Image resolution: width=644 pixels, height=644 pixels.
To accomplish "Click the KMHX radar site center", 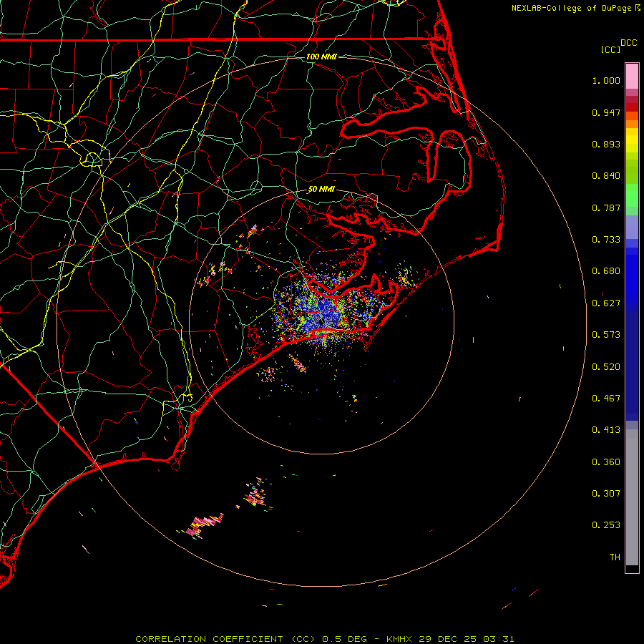I will [321, 323].
